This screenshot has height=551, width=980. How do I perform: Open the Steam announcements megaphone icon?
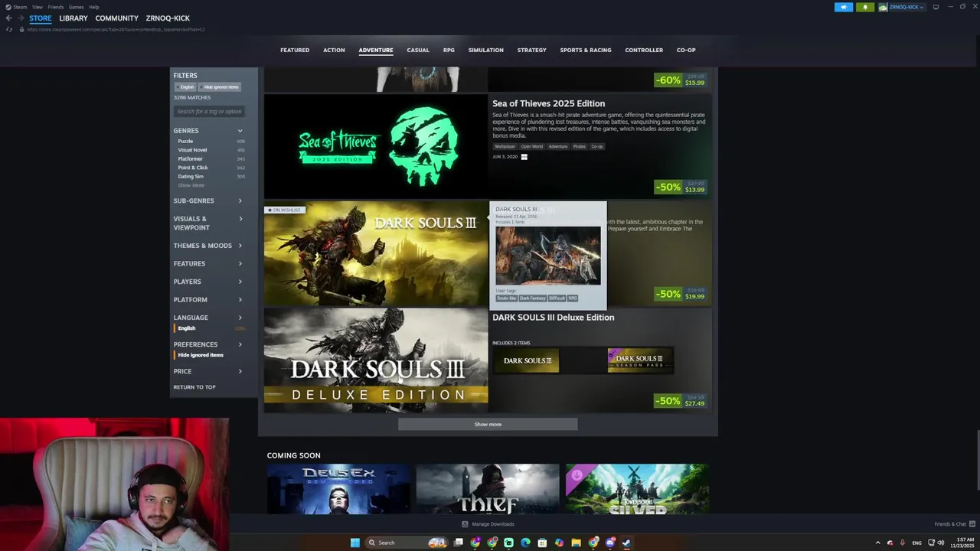click(844, 7)
